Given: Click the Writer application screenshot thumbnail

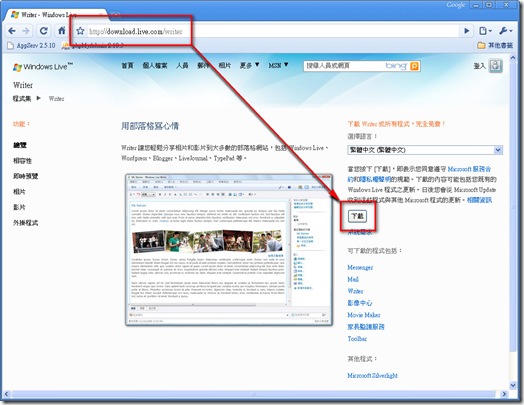Looking at the screenshot, I should pyautogui.click(x=229, y=249).
